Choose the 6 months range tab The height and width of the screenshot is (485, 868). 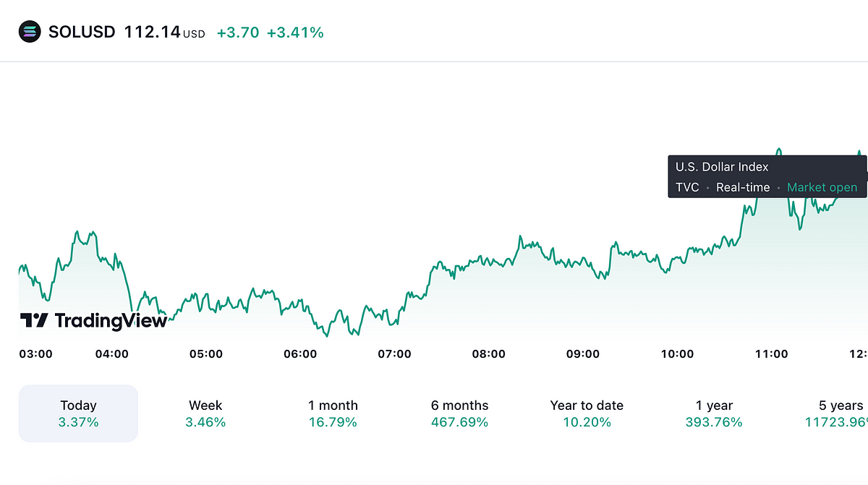459,413
